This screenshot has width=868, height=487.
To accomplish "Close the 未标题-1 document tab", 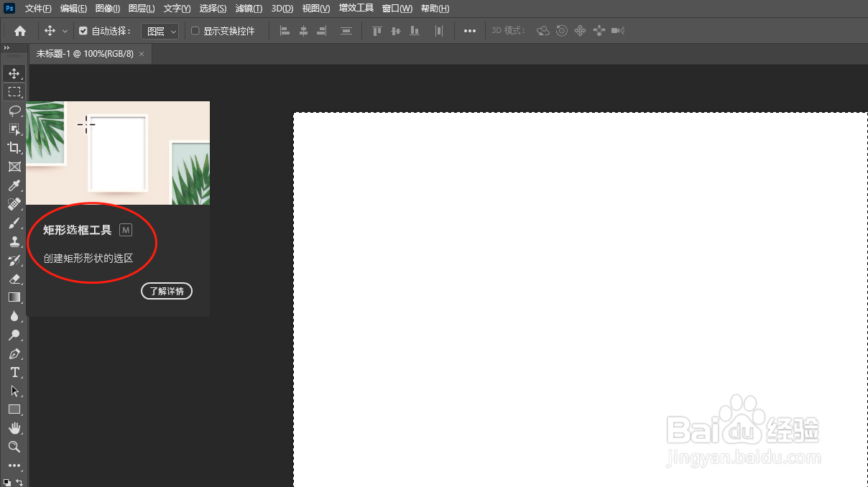I will 142,54.
